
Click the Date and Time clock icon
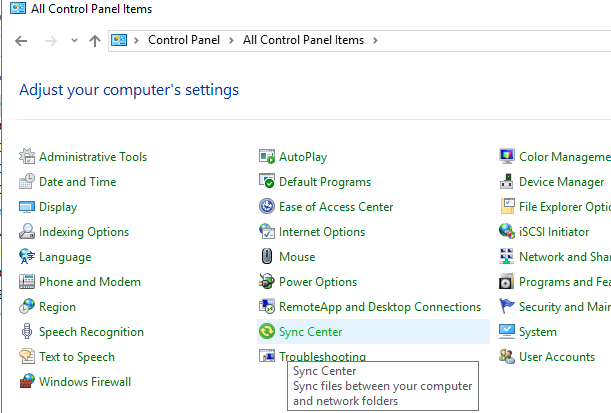pos(27,182)
